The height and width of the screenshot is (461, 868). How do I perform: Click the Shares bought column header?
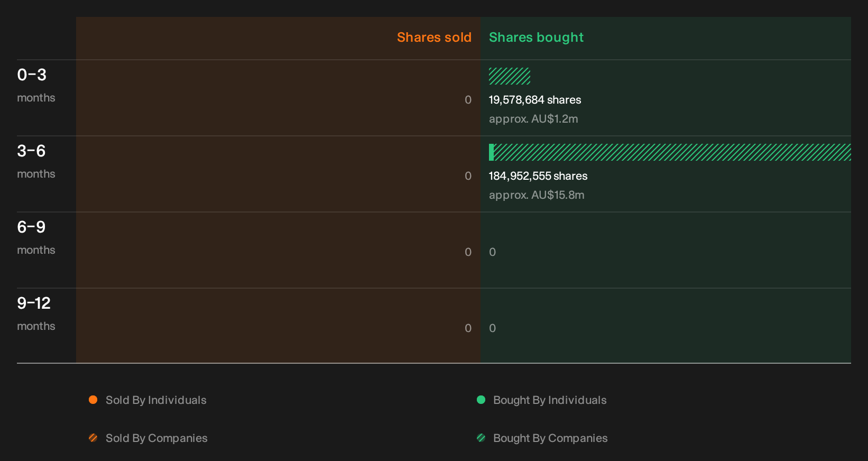pos(536,38)
